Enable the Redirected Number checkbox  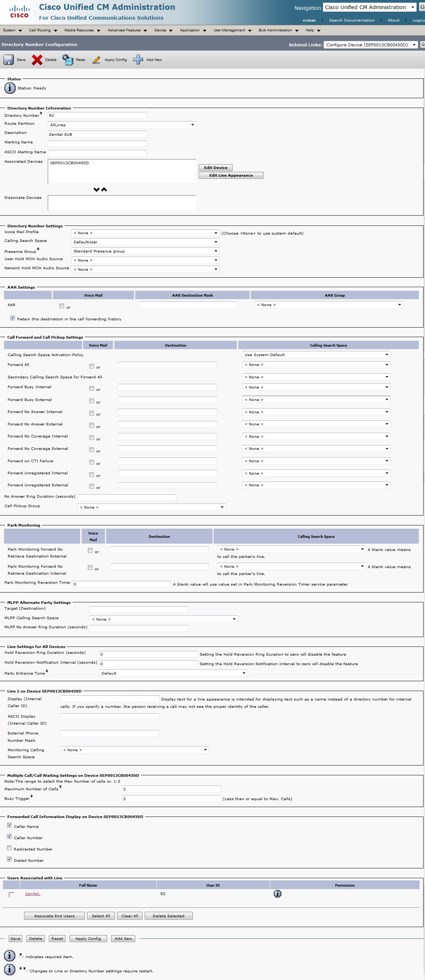[x=9, y=848]
